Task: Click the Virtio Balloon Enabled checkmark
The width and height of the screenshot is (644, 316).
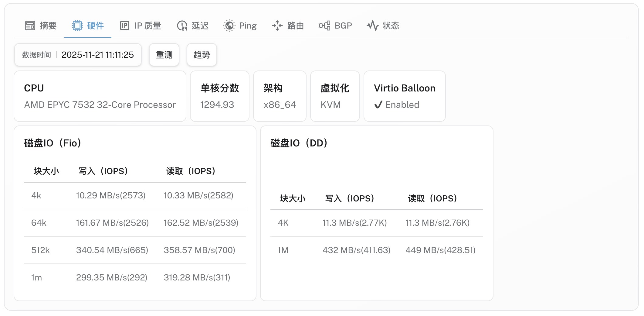Action: point(378,105)
